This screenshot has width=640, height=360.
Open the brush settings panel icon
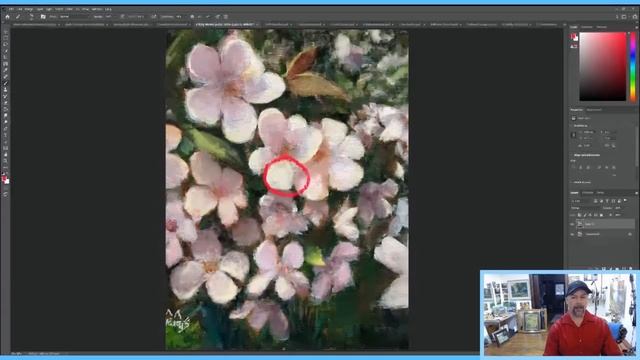pos(43,17)
